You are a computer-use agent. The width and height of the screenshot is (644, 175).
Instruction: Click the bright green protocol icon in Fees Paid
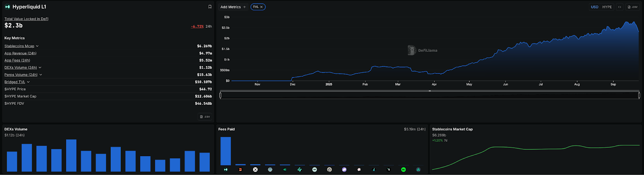[403, 170]
